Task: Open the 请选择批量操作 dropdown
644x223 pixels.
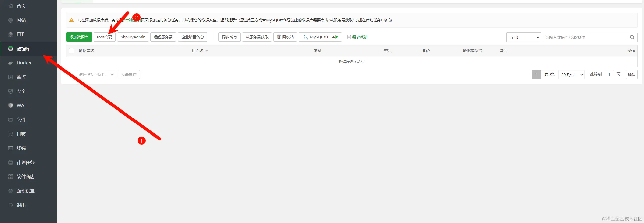Action: tap(96, 74)
